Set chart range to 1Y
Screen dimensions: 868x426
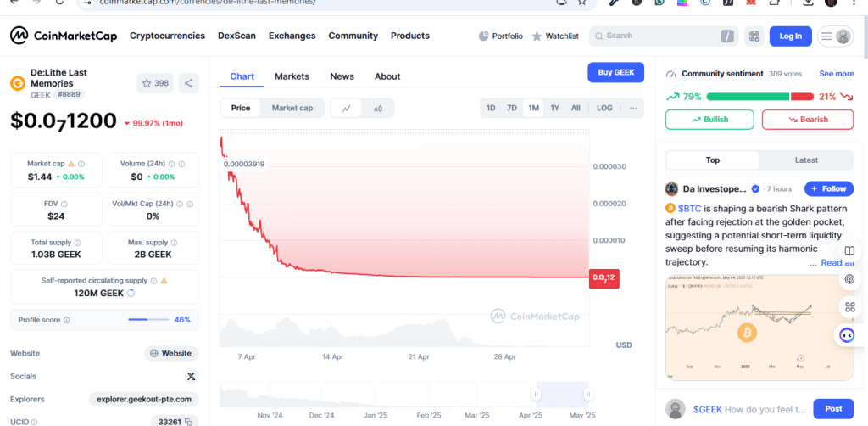554,108
